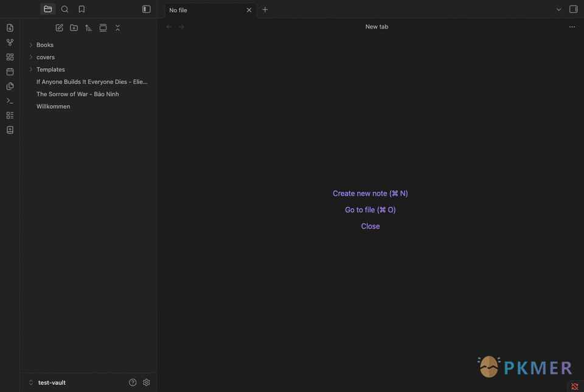Open the tab list dropdown arrow
This screenshot has height=392, width=584.
558,10
